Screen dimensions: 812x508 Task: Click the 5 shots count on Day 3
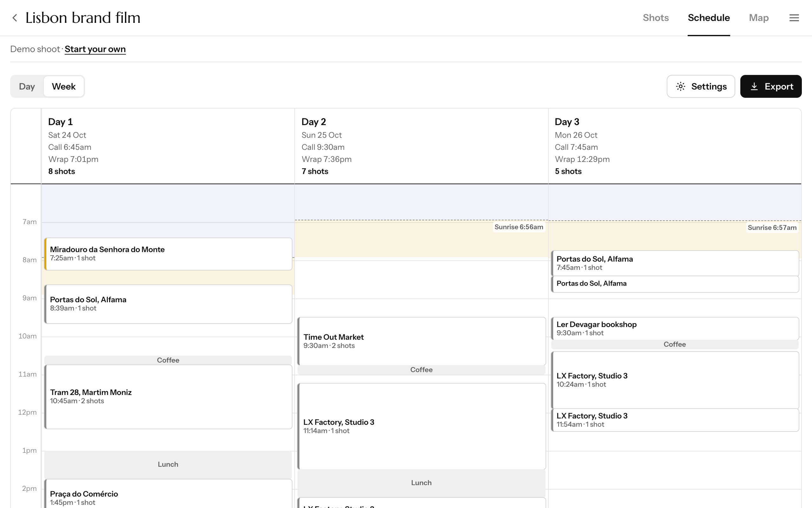pyautogui.click(x=568, y=171)
